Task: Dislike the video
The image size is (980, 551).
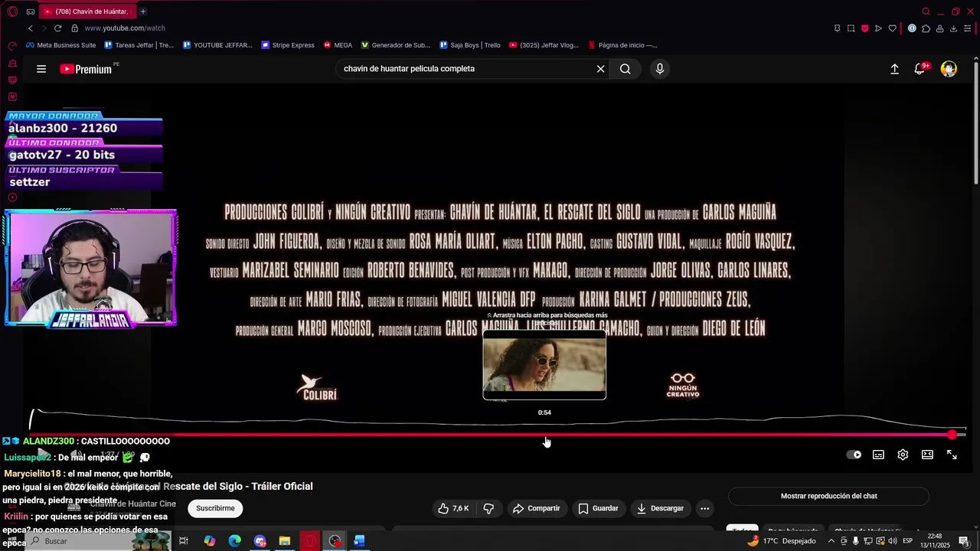Action: pyautogui.click(x=488, y=508)
